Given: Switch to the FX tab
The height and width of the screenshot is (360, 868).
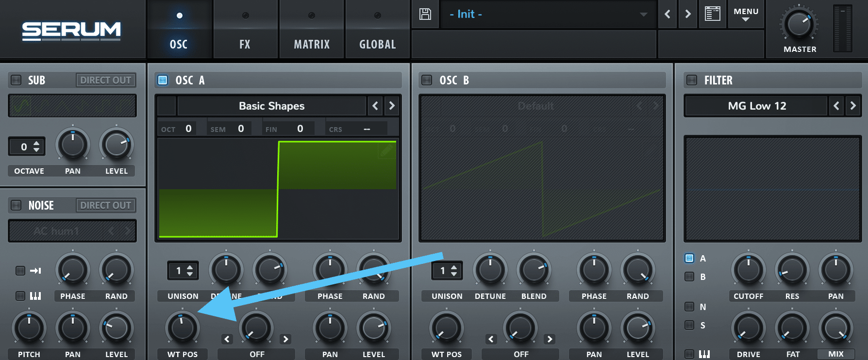Looking at the screenshot, I should click(x=245, y=29).
